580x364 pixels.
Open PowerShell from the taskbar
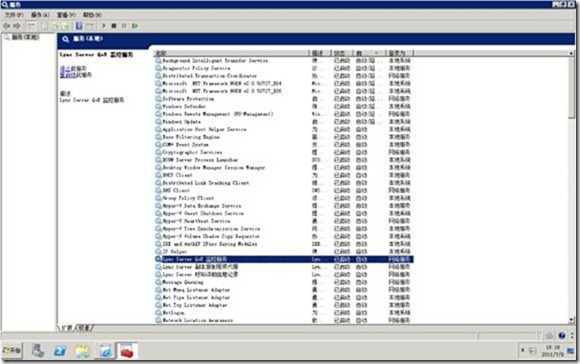(x=60, y=351)
